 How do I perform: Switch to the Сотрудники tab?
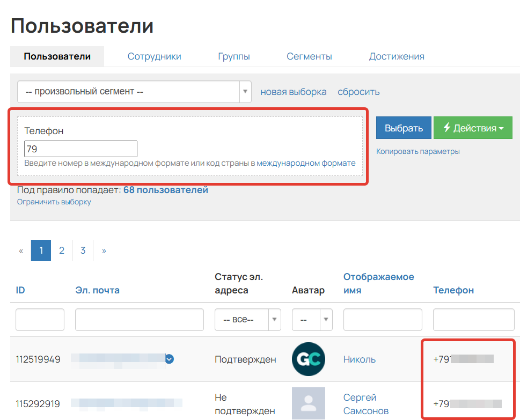[x=154, y=56]
